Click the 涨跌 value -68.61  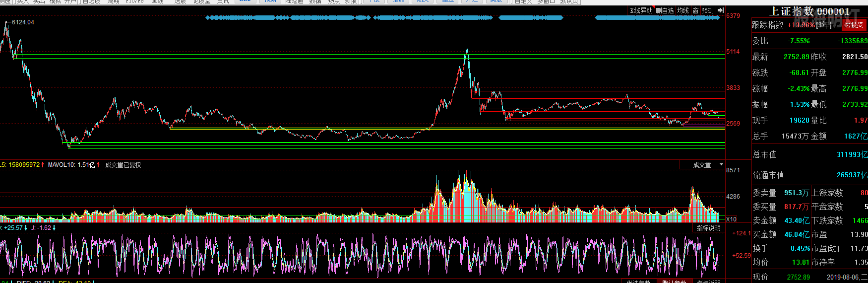click(x=799, y=73)
